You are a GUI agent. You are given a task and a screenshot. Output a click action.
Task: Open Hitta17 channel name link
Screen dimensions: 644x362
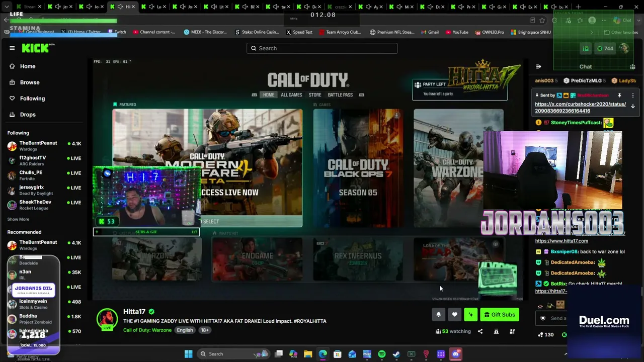coord(134,312)
